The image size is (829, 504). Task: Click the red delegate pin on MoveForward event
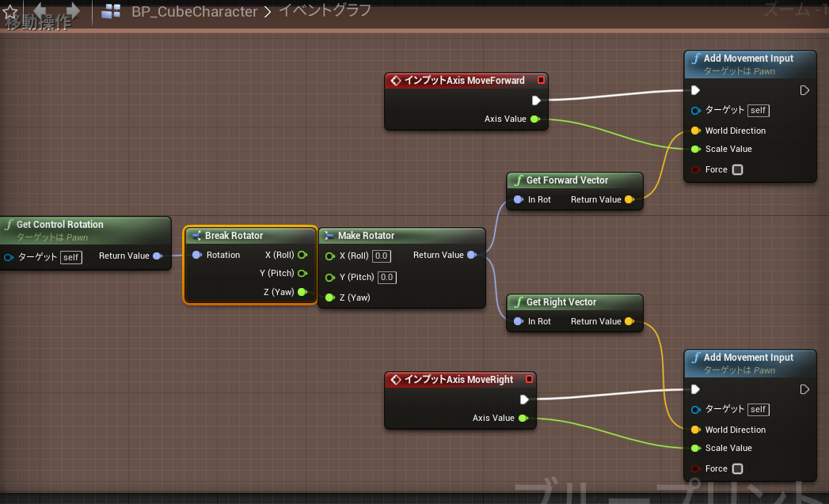click(541, 80)
